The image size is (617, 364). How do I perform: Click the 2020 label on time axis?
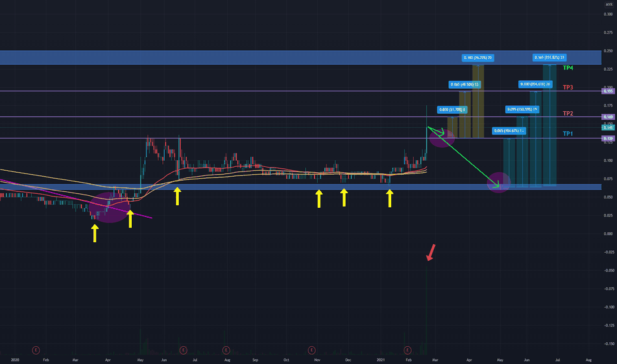(15, 359)
